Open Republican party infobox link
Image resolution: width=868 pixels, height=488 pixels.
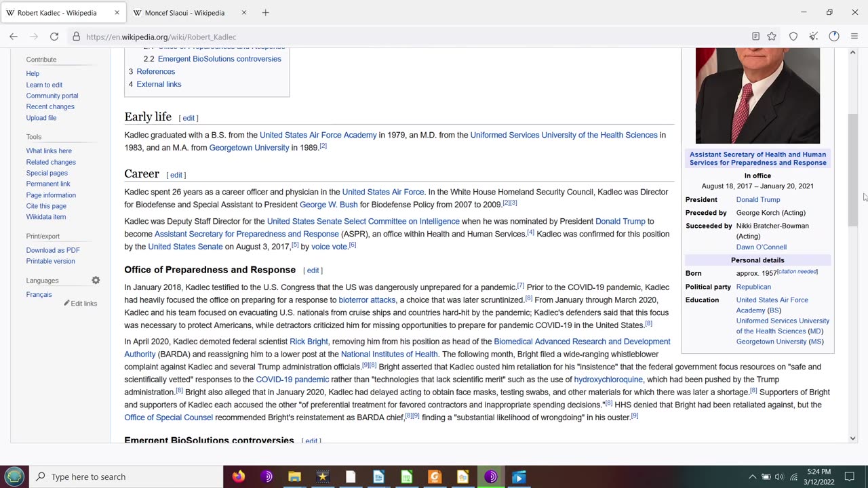pyautogui.click(x=753, y=287)
